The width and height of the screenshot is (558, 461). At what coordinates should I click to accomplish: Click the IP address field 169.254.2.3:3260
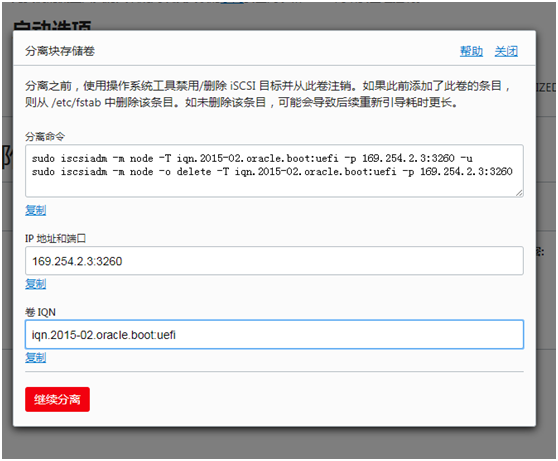point(274,261)
